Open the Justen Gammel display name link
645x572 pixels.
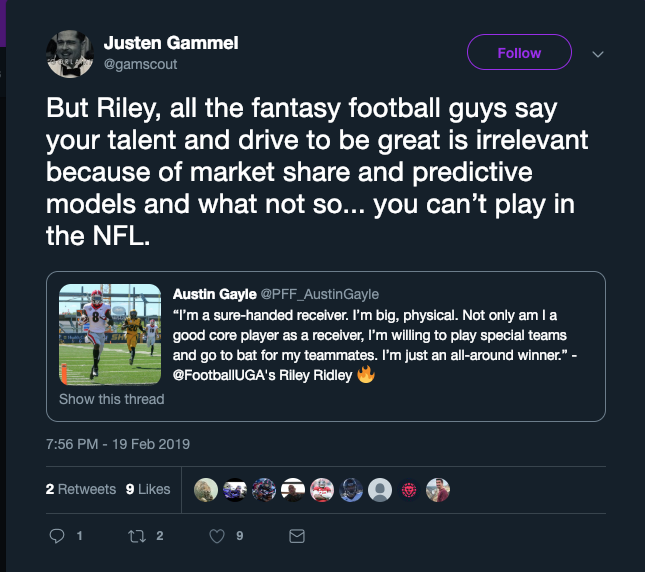(171, 44)
